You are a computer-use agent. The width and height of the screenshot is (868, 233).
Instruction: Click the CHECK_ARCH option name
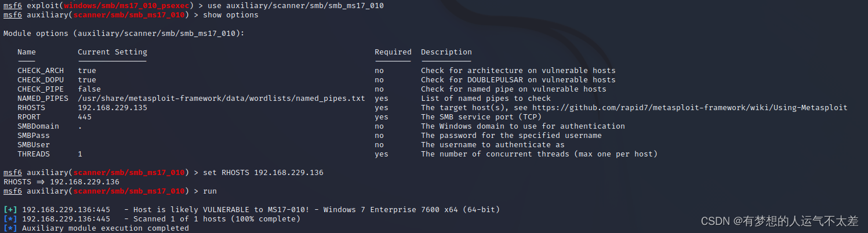[x=41, y=71]
